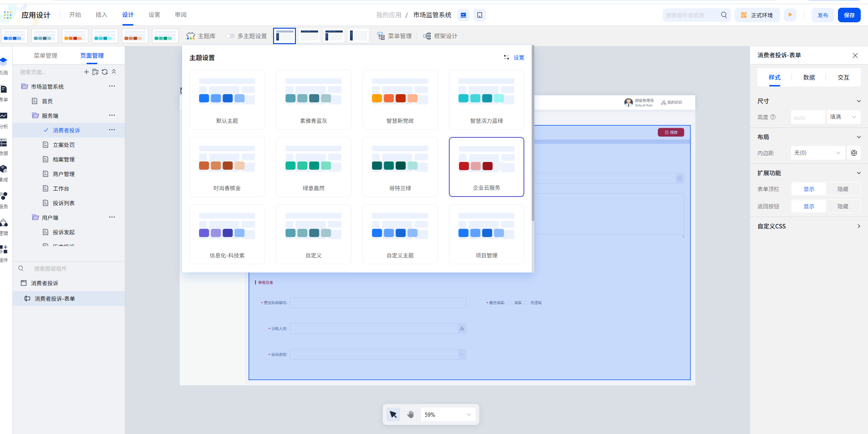
Task: Add a new page with plus icon
Action: [86, 72]
